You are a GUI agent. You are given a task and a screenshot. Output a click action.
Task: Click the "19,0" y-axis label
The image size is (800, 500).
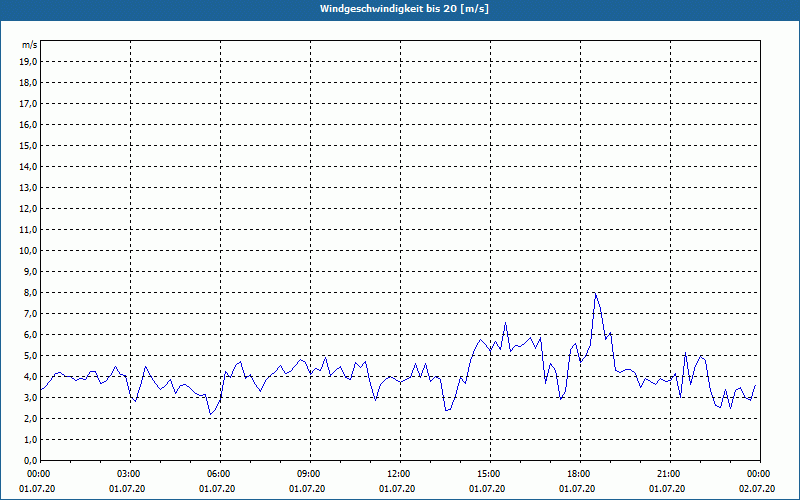28,62
